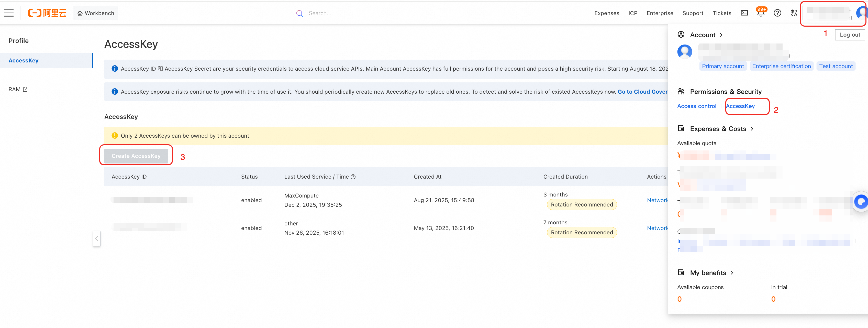The height and width of the screenshot is (328, 868).
Task: Click the In trial count
Action: 773,299
